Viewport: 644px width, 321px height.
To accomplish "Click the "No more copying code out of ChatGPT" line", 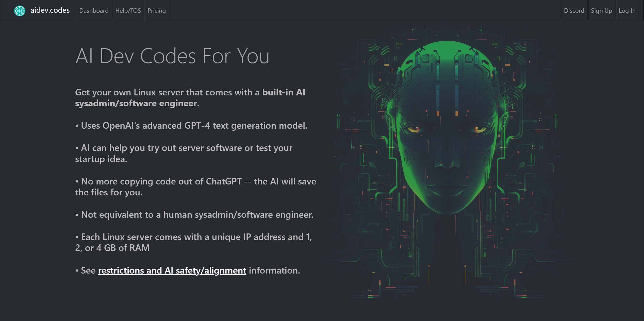I will click(x=195, y=187).
